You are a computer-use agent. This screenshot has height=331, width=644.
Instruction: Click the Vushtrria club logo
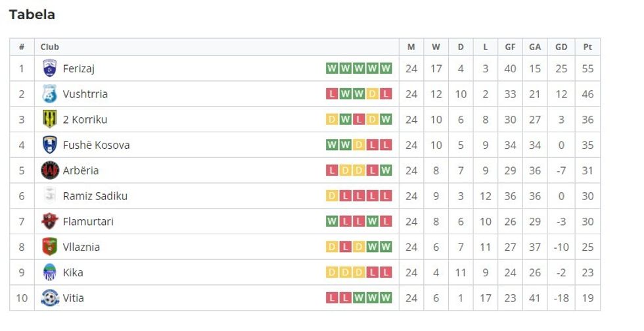[49, 94]
